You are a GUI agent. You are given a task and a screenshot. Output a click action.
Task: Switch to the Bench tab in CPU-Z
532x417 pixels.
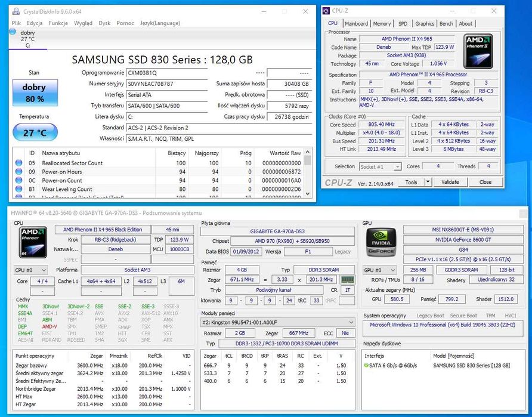coord(446,23)
